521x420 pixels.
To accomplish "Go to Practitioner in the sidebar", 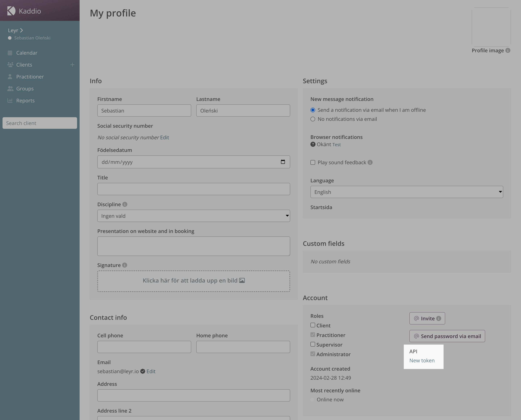I will (30, 77).
